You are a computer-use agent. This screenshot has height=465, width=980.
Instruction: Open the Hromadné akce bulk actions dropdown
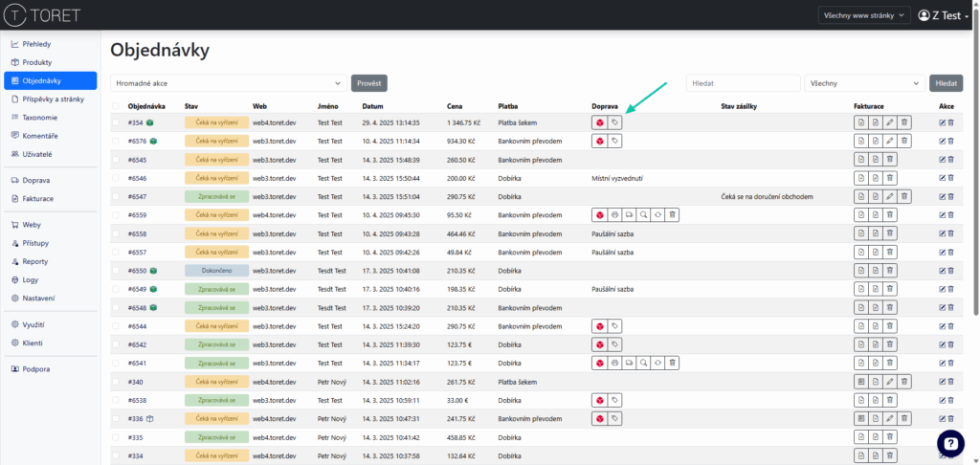point(228,83)
